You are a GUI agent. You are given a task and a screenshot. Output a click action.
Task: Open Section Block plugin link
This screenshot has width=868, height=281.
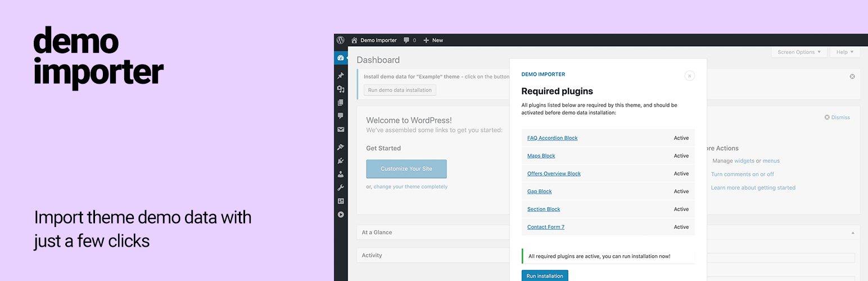[x=544, y=209]
